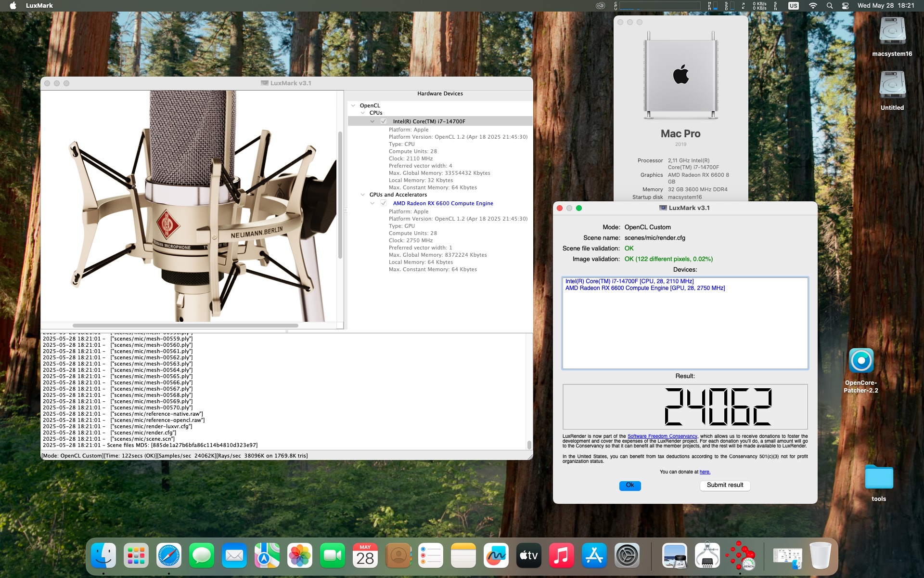The image size is (924, 578).
Task: Select the Untitled drive desktop icon
Action: click(x=892, y=91)
